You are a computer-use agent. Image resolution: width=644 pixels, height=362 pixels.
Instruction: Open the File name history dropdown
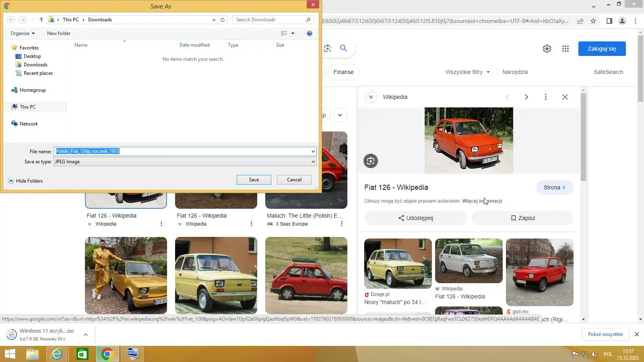pos(313,152)
